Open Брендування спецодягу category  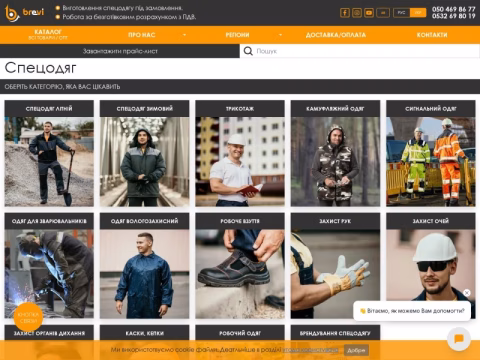click(x=335, y=333)
